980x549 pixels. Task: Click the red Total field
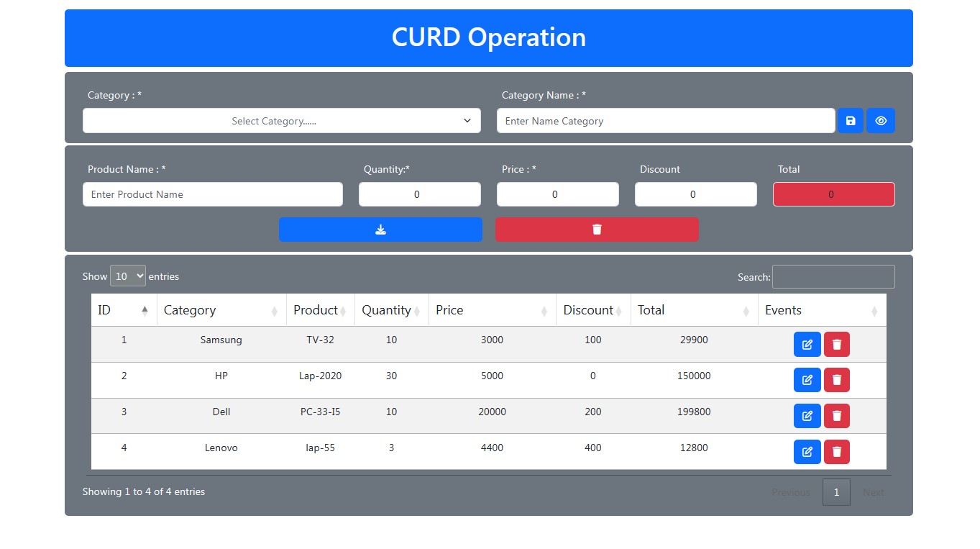(833, 194)
